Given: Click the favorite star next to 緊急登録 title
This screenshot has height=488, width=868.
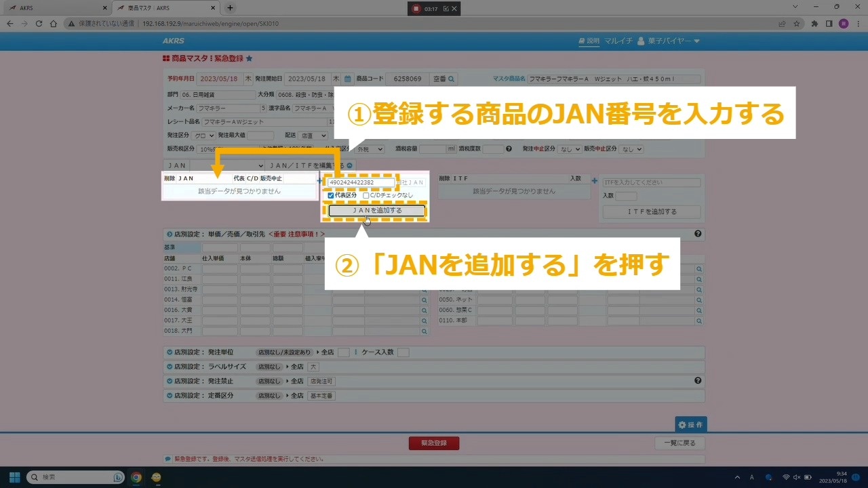Looking at the screenshot, I should tap(249, 59).
